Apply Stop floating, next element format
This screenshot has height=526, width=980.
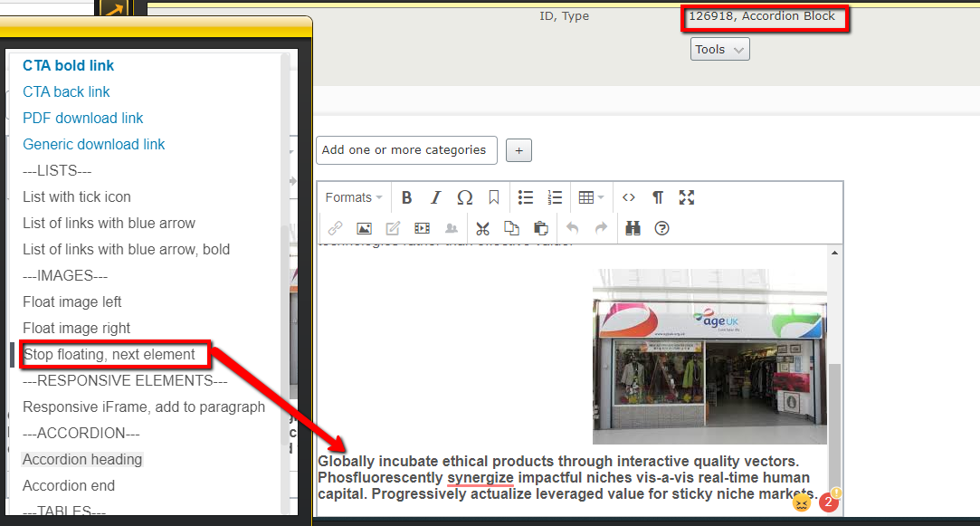[x=109, y=355]
